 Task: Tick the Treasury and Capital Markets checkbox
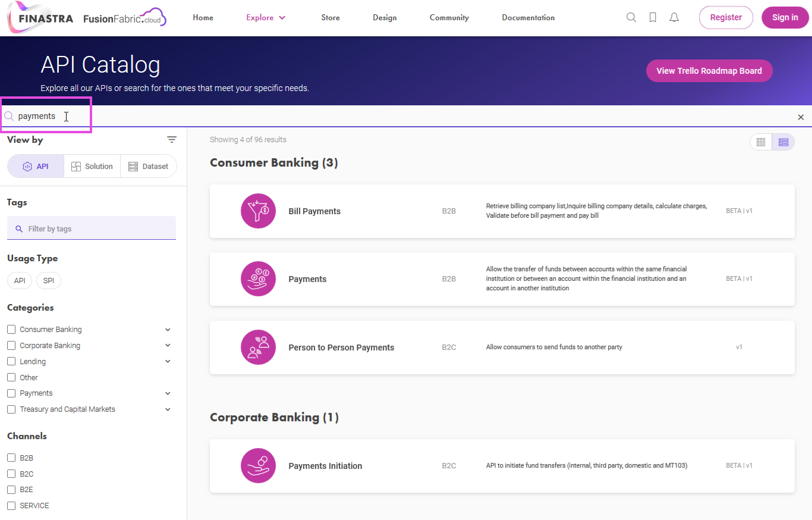(11, 409)
